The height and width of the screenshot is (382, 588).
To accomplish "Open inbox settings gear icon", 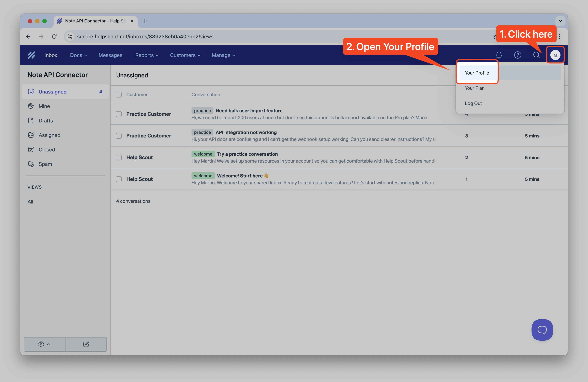I will (x=41, y=344).
